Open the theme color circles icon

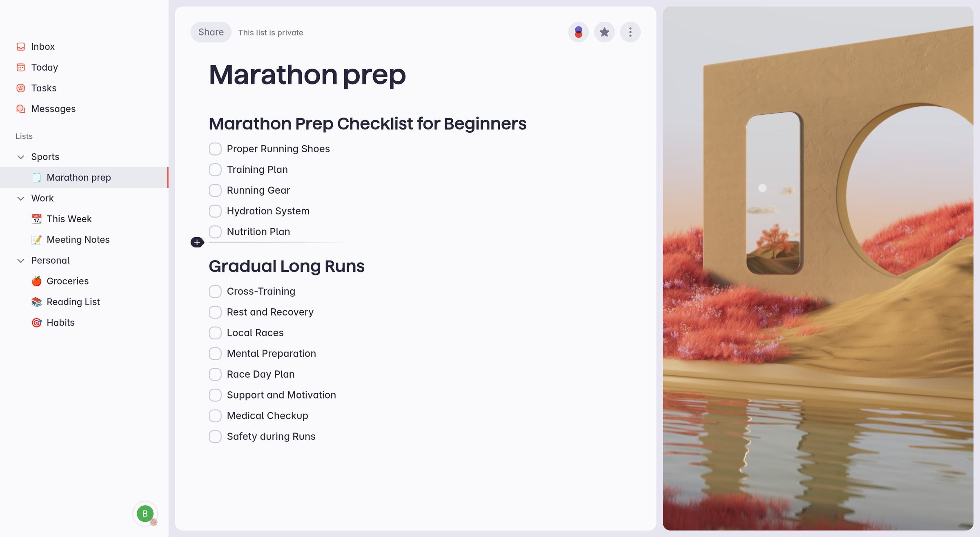click(578, 32)
